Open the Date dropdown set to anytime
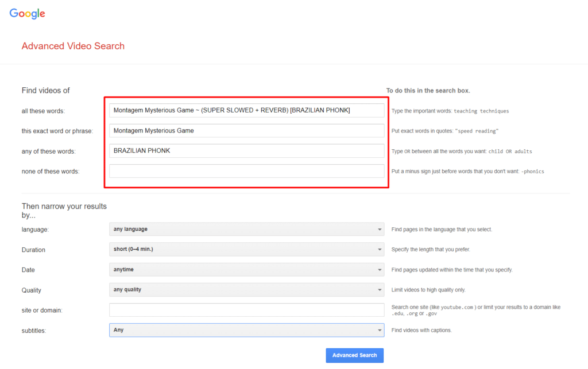This screenshot has width=588, height=369. tap(247, 269)
